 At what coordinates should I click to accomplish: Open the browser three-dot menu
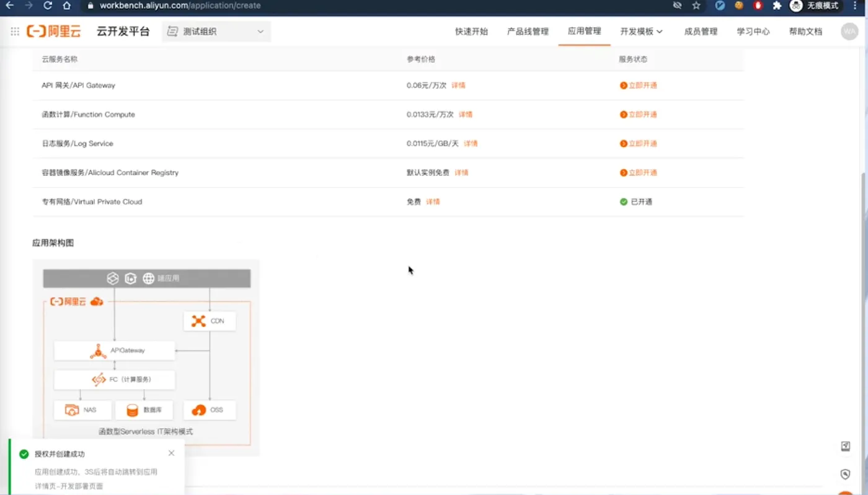tap(856, 6)
